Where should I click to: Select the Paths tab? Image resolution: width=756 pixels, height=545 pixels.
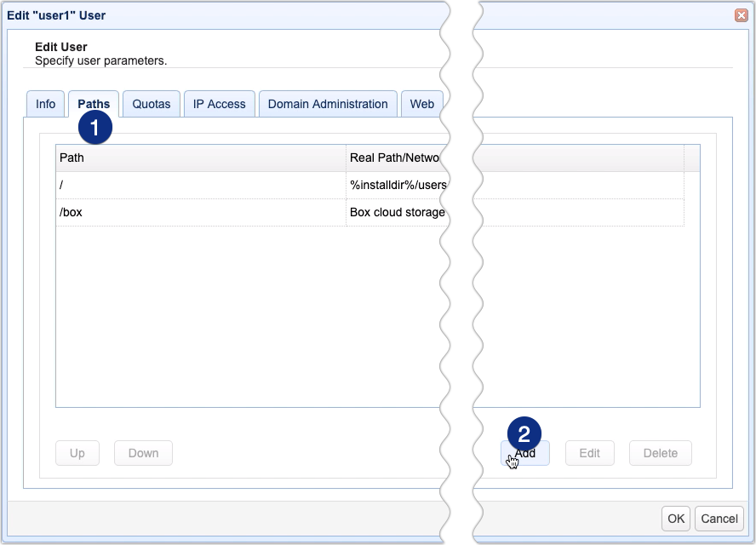pos(93,103)
